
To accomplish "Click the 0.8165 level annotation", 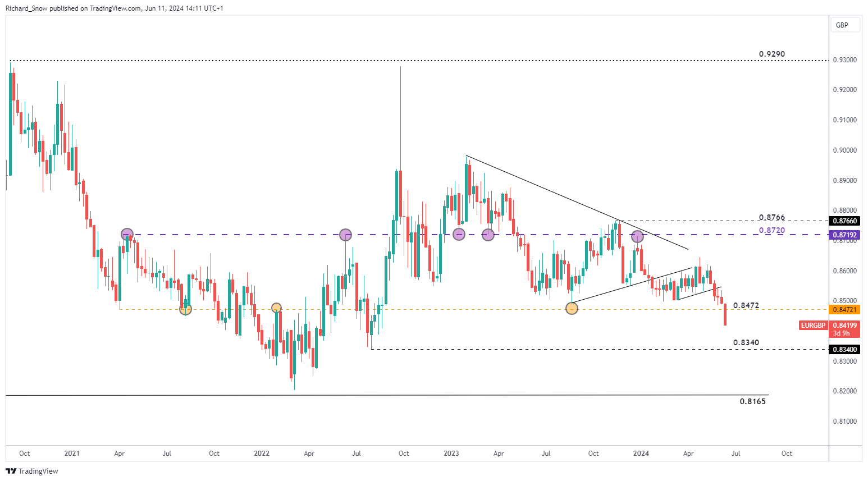I will point(752,402).
